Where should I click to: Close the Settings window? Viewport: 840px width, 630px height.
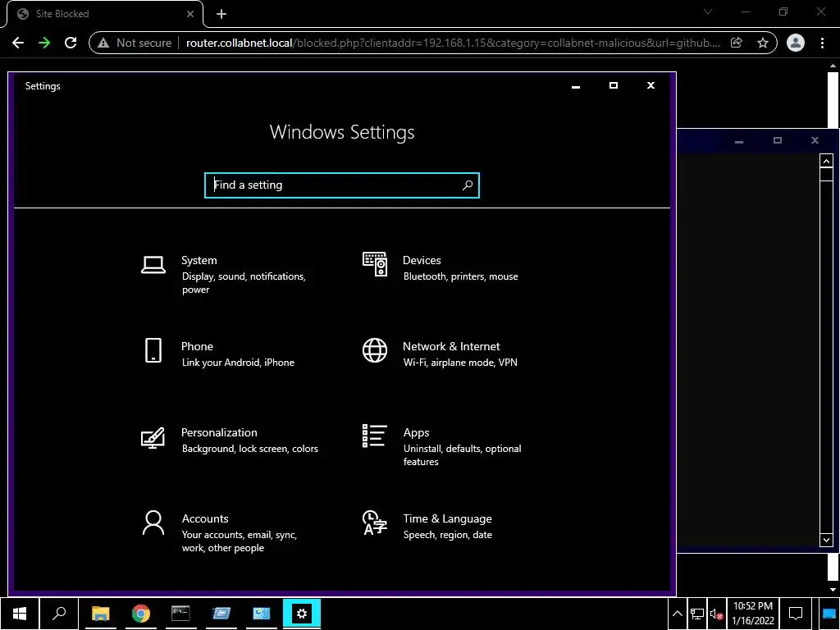pos(651,85)
